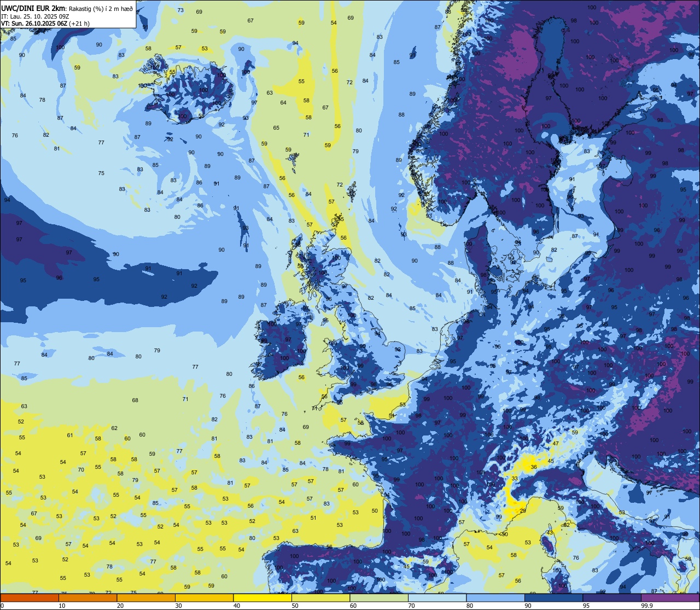Click the 95–99.9 navy legend swatch
The width and height of the screenshot is (700, 610).
click(x=612, y=597)
